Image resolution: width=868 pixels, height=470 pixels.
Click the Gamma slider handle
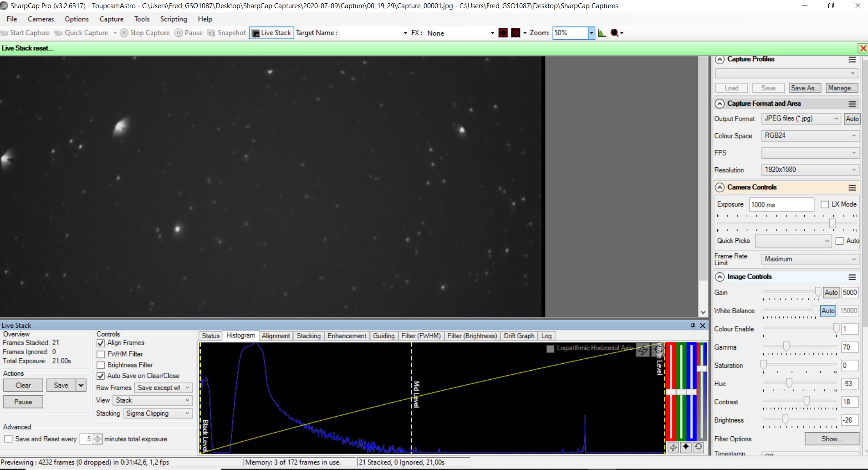(x=786, y=347)
